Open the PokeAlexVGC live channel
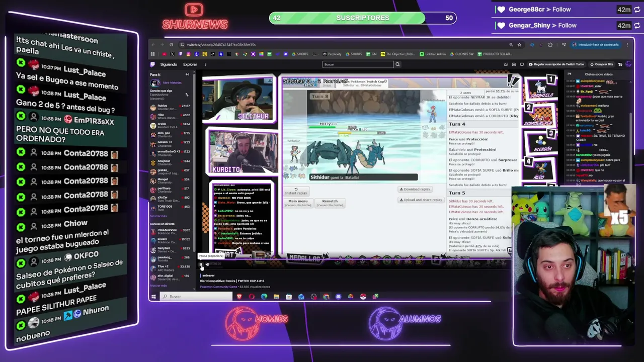Screen dimensions: 644x362 click(x=170, y=232)
